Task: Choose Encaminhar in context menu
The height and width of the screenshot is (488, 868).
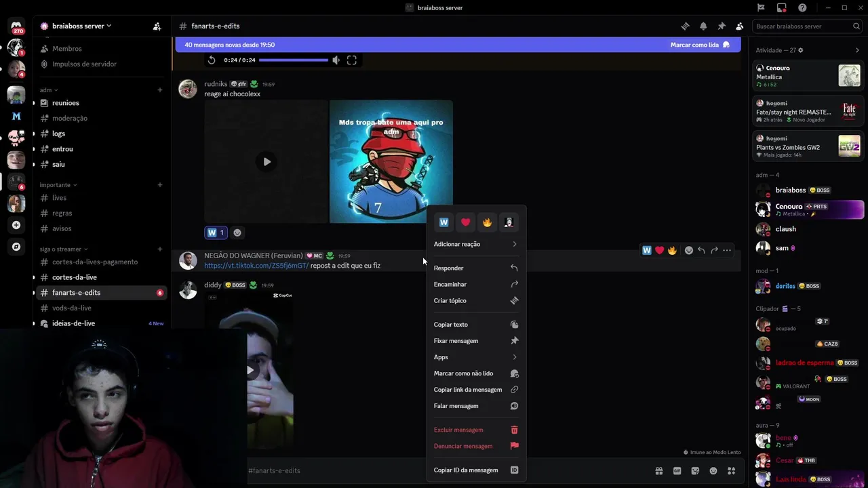Action: (476, 285)
